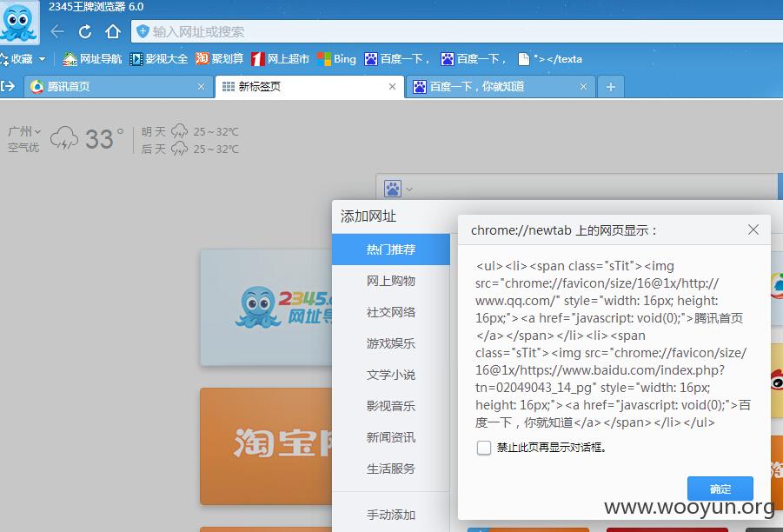Close the 腾讯首页 tab
Viewport: 783px width, 532px height.
pos(202,87)
